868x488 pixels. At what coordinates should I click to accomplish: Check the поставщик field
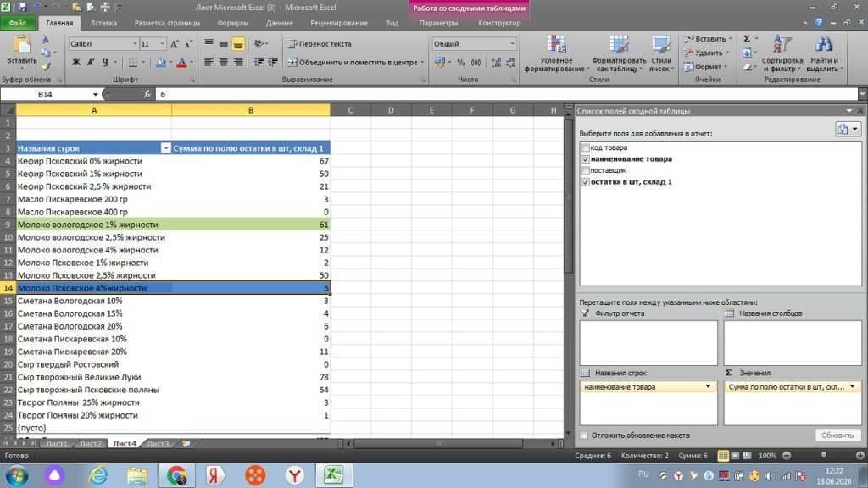585,170
